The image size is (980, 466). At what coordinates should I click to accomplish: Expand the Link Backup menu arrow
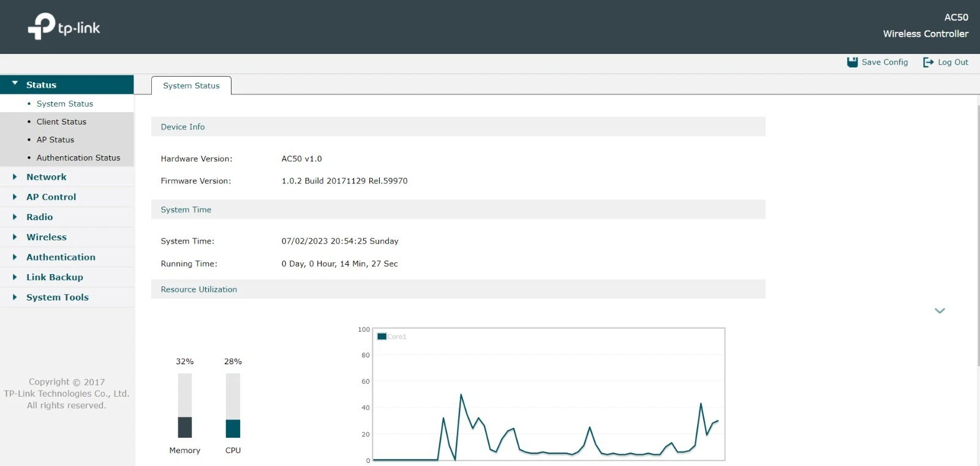pyautogui.click(x=15, y=277)
